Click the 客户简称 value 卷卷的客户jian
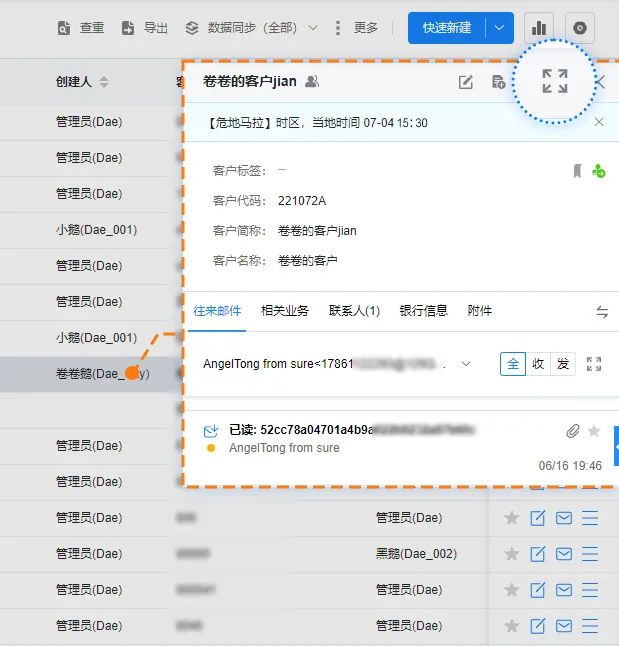Viewport: 619px width, 646px height. 317,231
